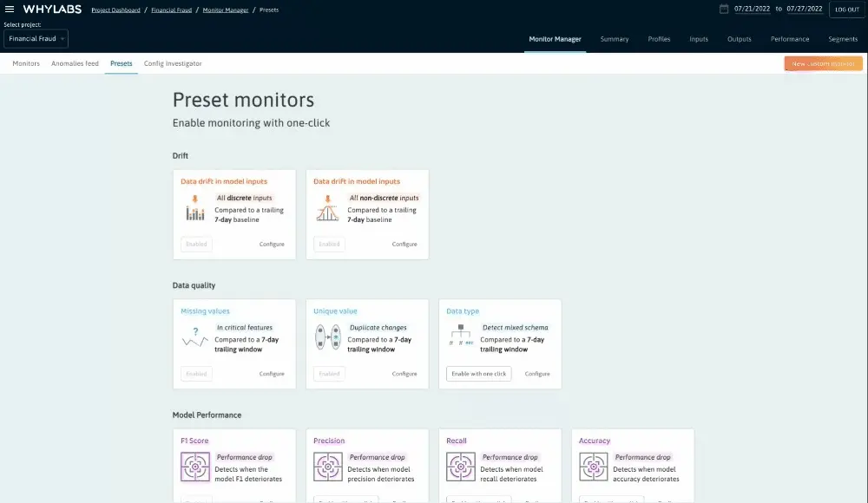Image resolution: width=868 pixels, height=503 pixels.
Task: Open the Financial Fraud project dropdown
Action: (36, 39)
